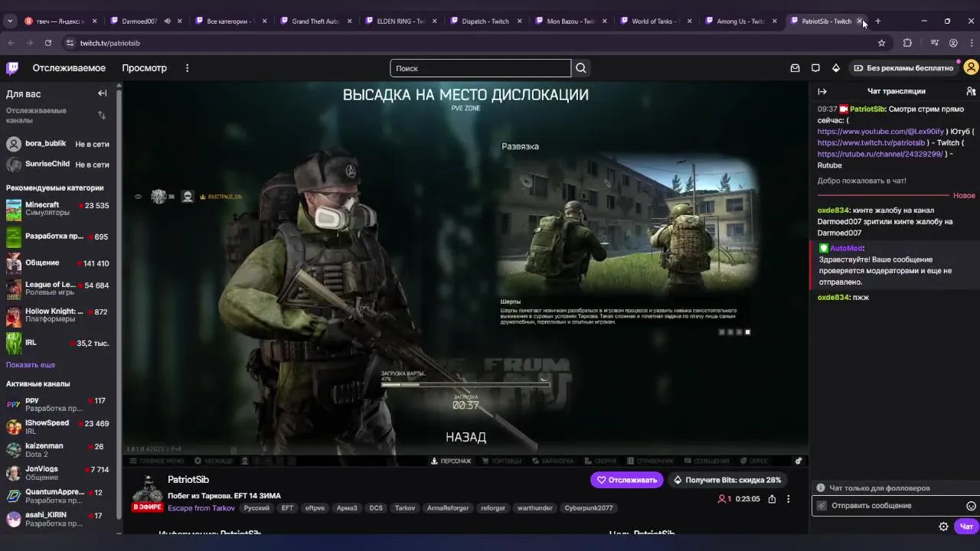Collapse the left sidebar arrow
Image resolution: width=980 pixels, height=551 pixels.
pyautogui.click(x=102, y=93)
